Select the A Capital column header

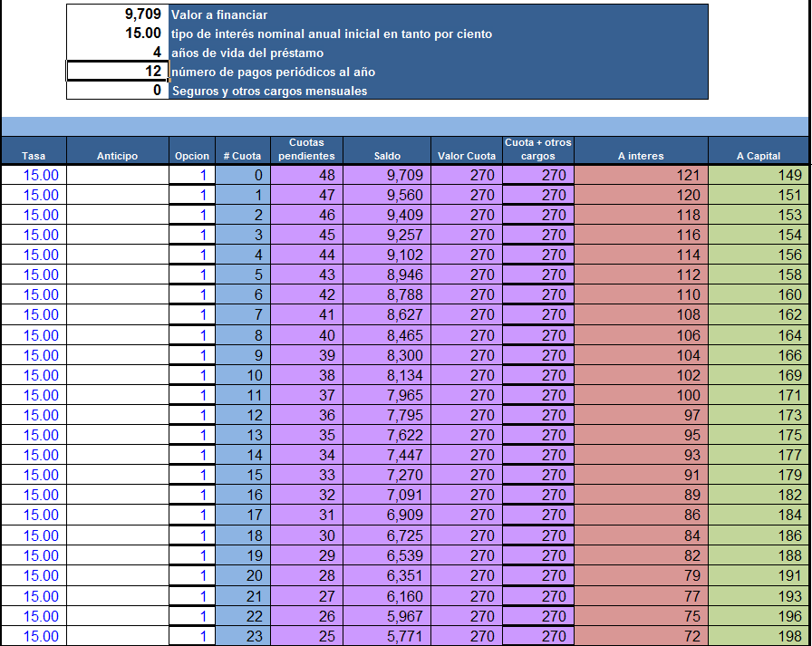click(x=759, y=150)
